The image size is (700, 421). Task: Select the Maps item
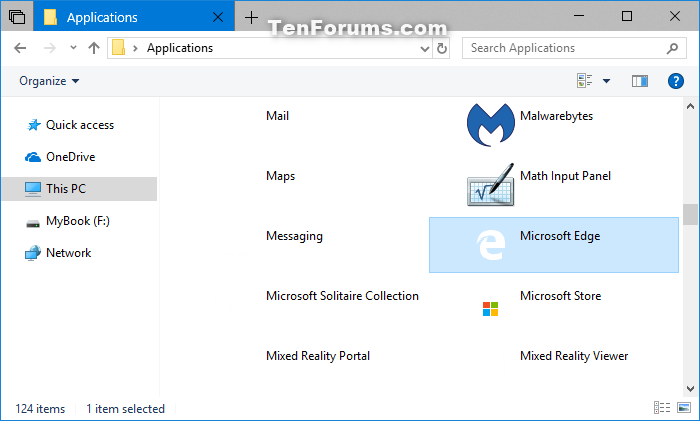pyautogui.click(x=280, y=176)
